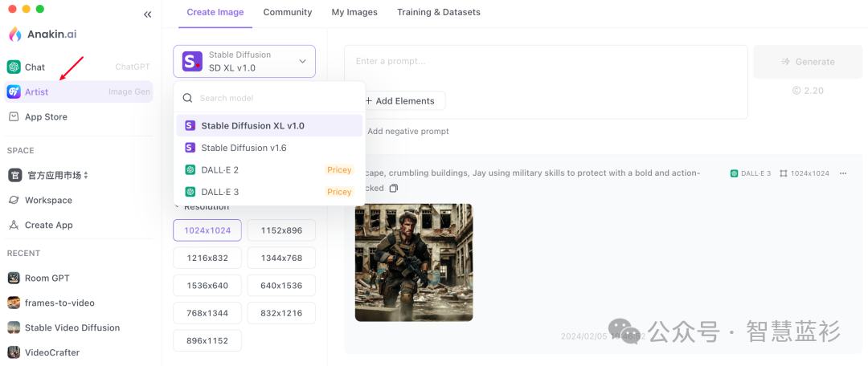Select DALL-E 3 from model list

[219, 192]
